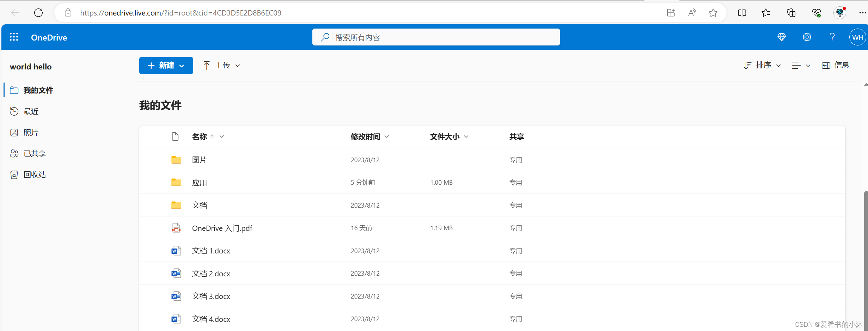
Task: Open the file 文档 4.docx
Action: click(211, 319)
